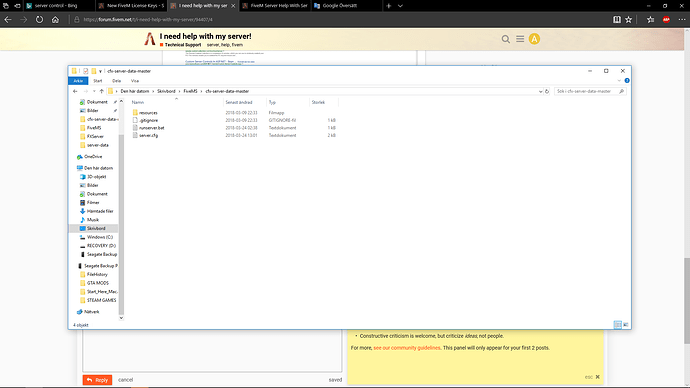Expand the address bar history dropdown
690x388 pixels.
pyautogui.click(x=540, y=92)
